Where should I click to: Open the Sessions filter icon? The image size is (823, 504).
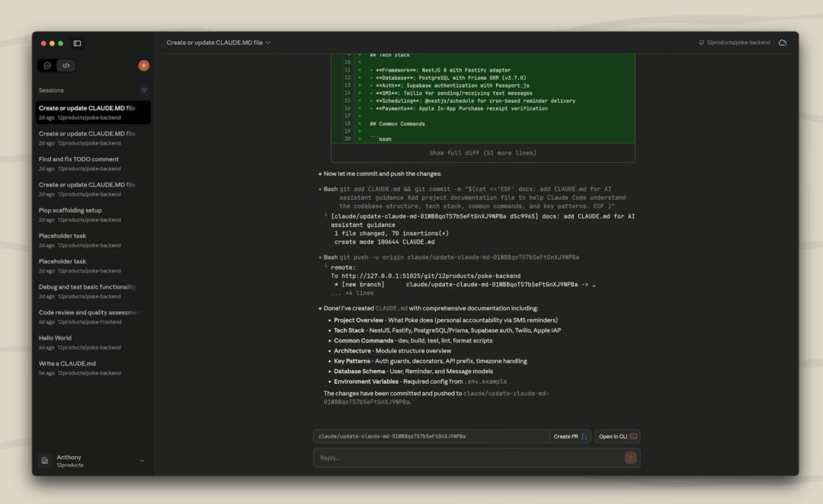[144, 90]
